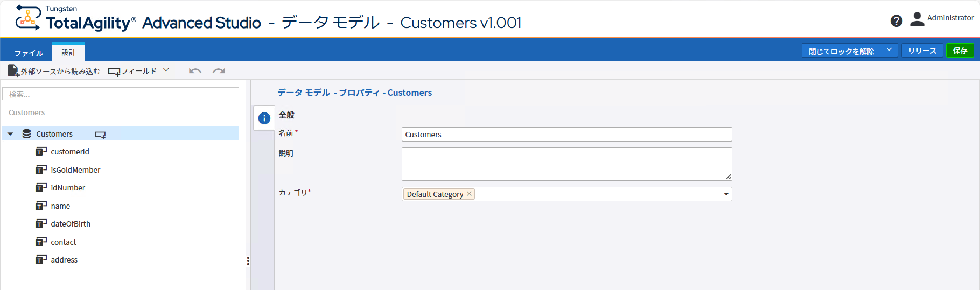Click the panel splitter handle dots
Image resolution: width=980 pixels, height=290 pixels.
(248, 261)
